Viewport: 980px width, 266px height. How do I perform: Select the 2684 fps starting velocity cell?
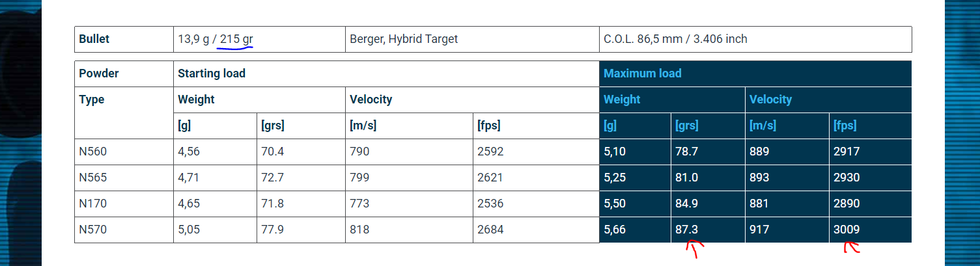[x=490, y=230]
